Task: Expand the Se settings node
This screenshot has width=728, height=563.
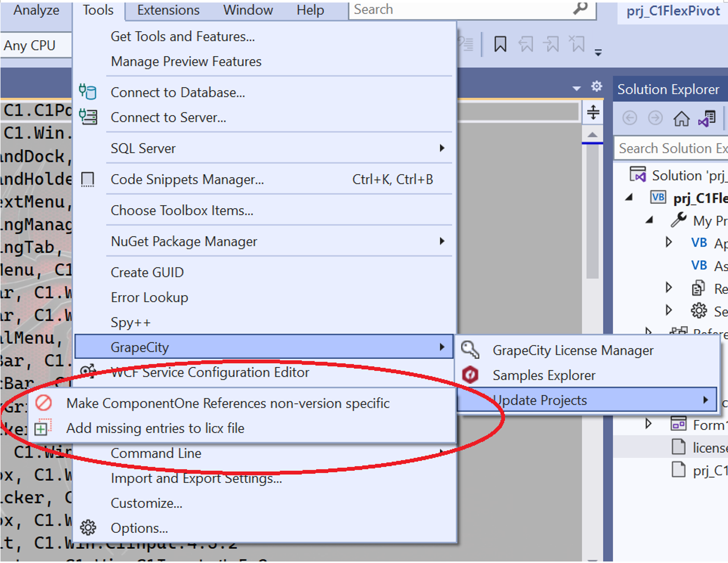Action: click(x=668, y=310)
